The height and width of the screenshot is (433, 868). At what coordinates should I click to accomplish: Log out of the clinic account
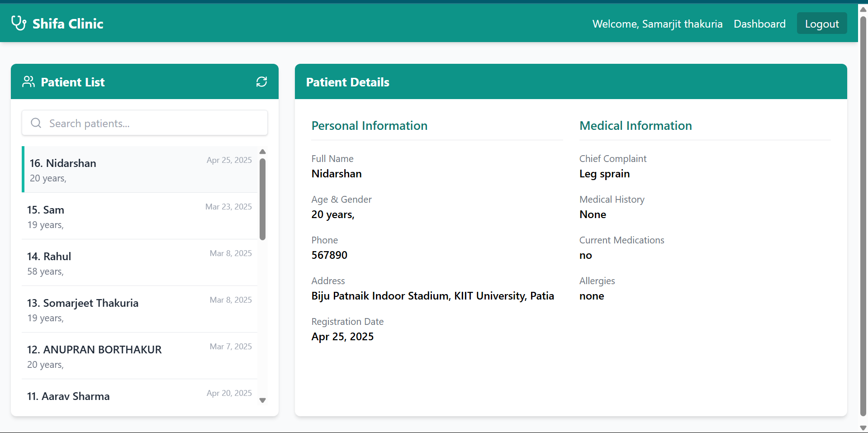coord(821,24)
